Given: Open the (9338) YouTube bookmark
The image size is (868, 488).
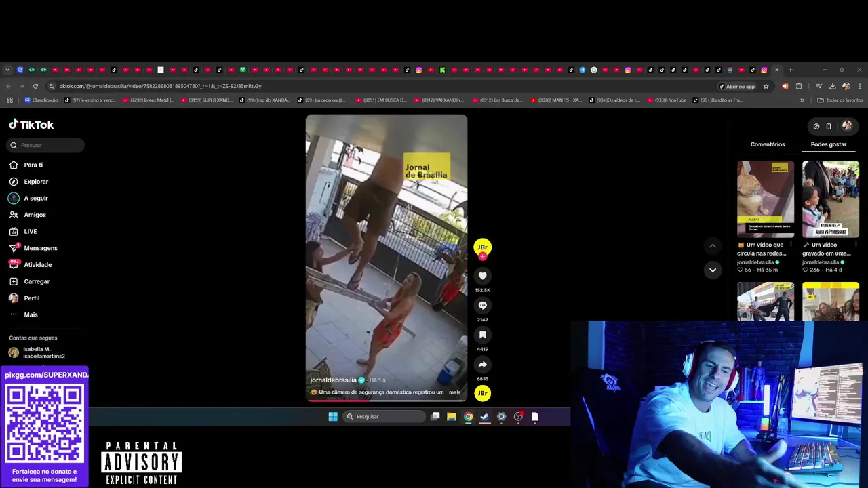Looking at the screenshot, I should pyautogui.click(x=666, y=100).
